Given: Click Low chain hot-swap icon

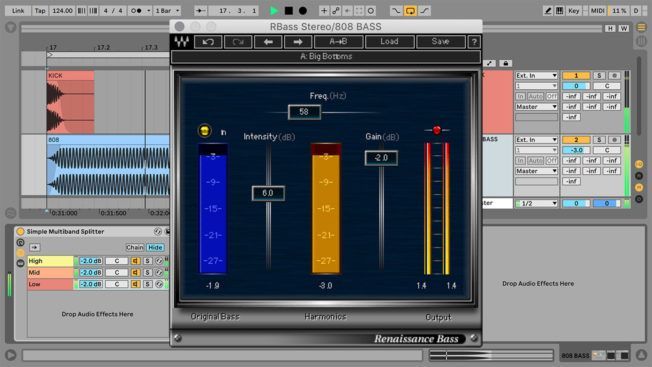Looking at the screenshot, I should coord(159,284).
